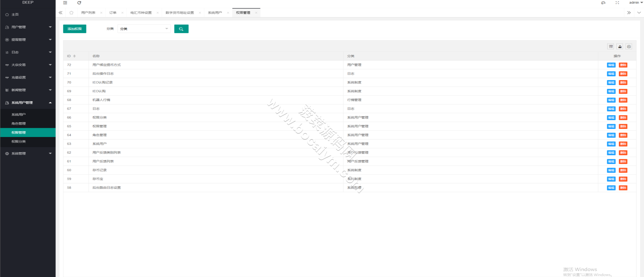Screen dimensions: 644x277
Task: Click the search magnifier button
Action: (181, 29)
